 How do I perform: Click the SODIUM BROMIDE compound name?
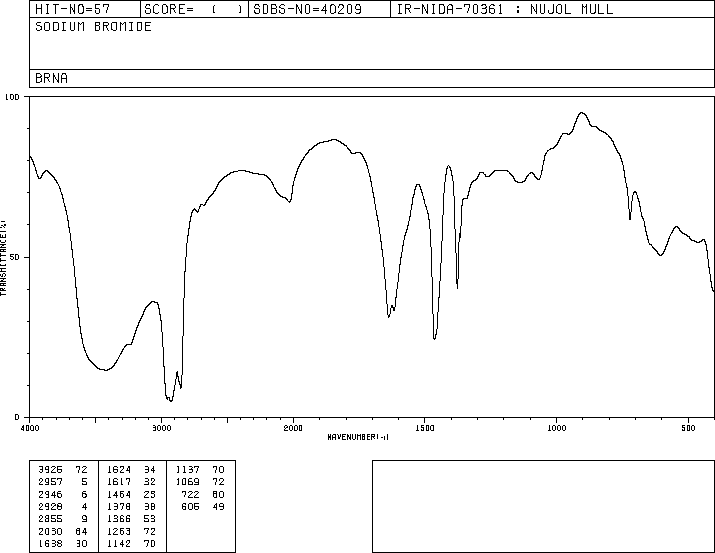click(x=93, y=27)
